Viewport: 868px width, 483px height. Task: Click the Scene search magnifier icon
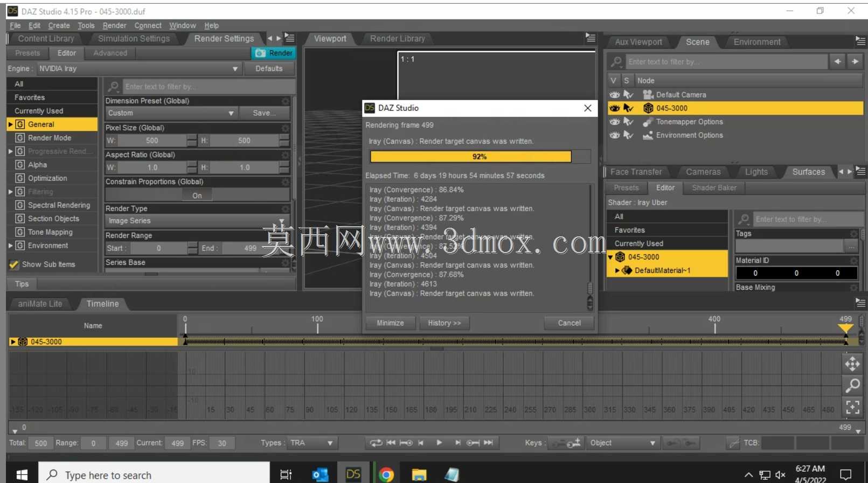[617, 61]
